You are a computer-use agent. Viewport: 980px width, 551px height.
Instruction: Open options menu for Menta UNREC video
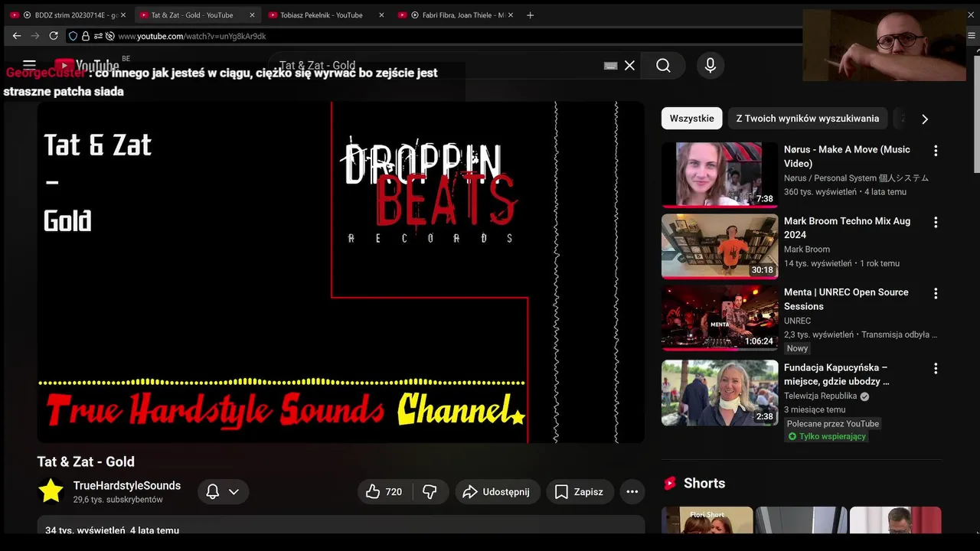pyautogui.click(x=935, y=293)
